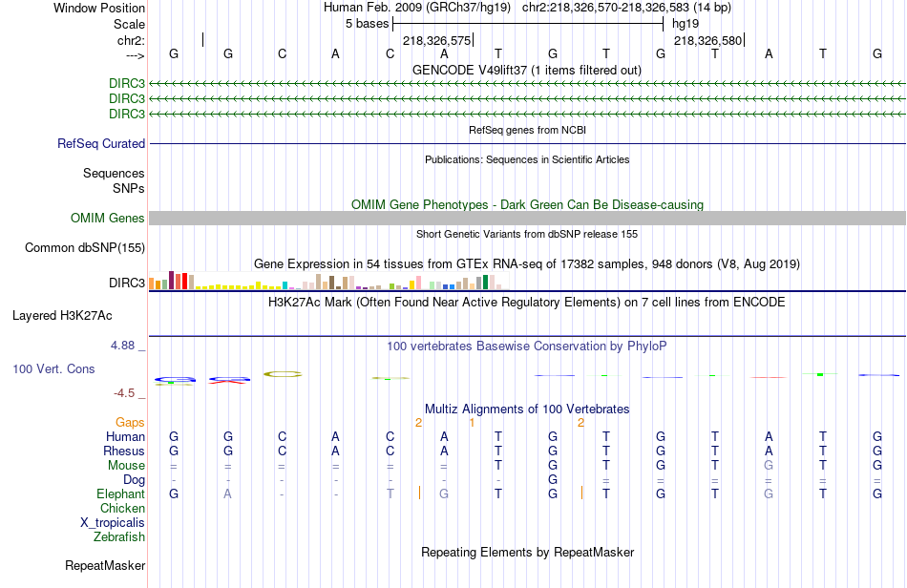Image resolution: width=907 pixels, height=588 pixels.
Task: Open the 'Repeating Elements by RepeatMasker' title
Action: tap(527, 553)
